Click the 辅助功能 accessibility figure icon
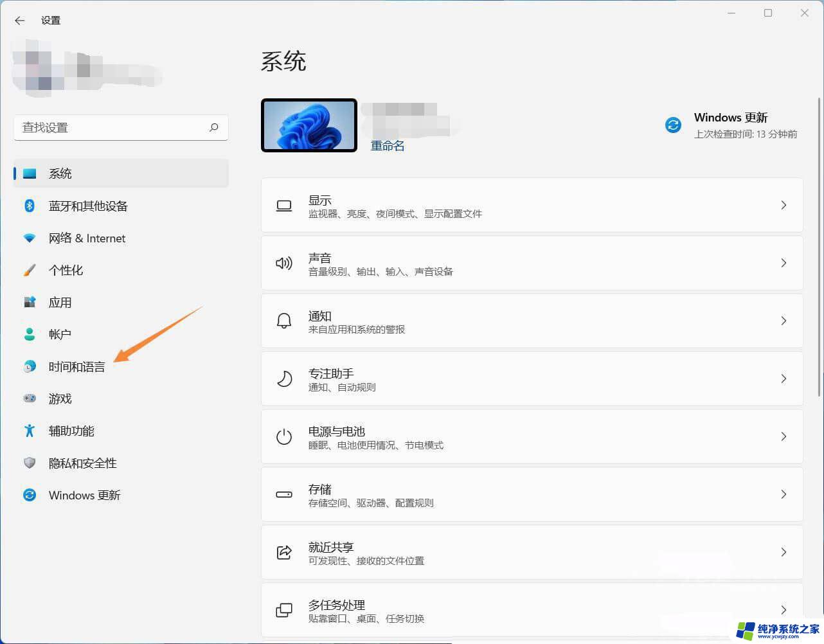Viewport: 824px width, 644px height. point(30,431)
